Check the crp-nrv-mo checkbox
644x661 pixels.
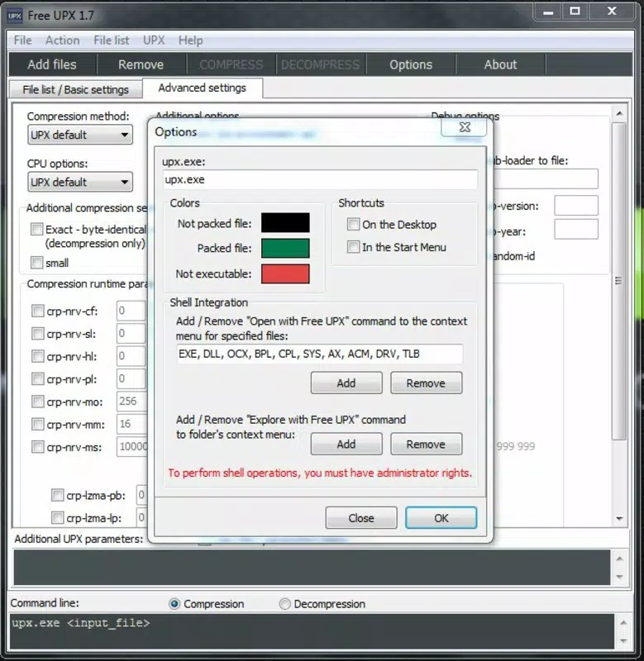tap(37, 402)
